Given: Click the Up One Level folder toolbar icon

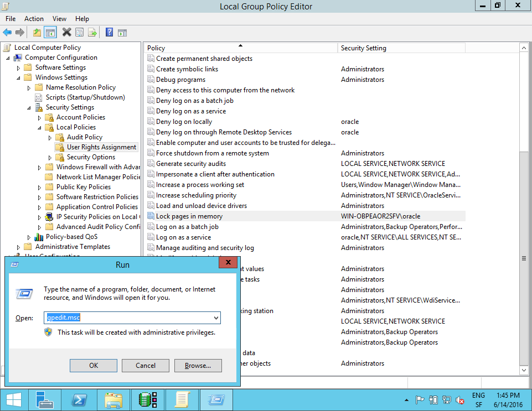Looking at the screenshot, I should point(37,32).
